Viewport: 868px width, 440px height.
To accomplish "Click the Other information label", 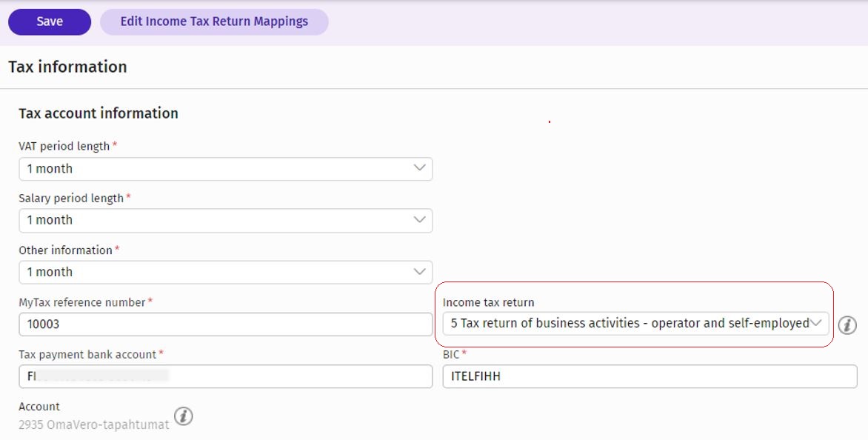I will click(x=65, y=250).
